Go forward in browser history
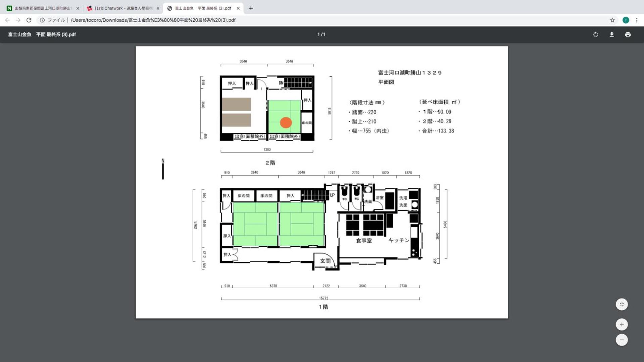Screen dimensions: 644x362 click(18, 20)
